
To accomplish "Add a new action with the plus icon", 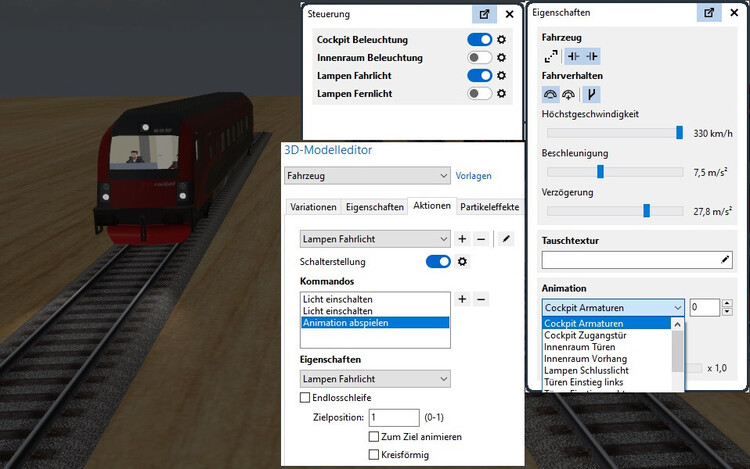I will click(462, 239).
